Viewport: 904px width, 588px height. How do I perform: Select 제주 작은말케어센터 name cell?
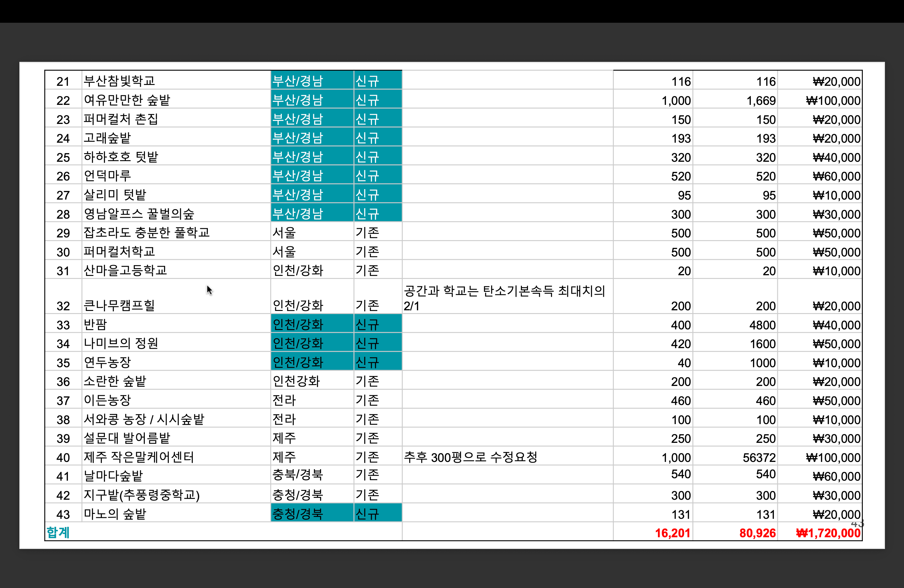click(x=139, y=457)
